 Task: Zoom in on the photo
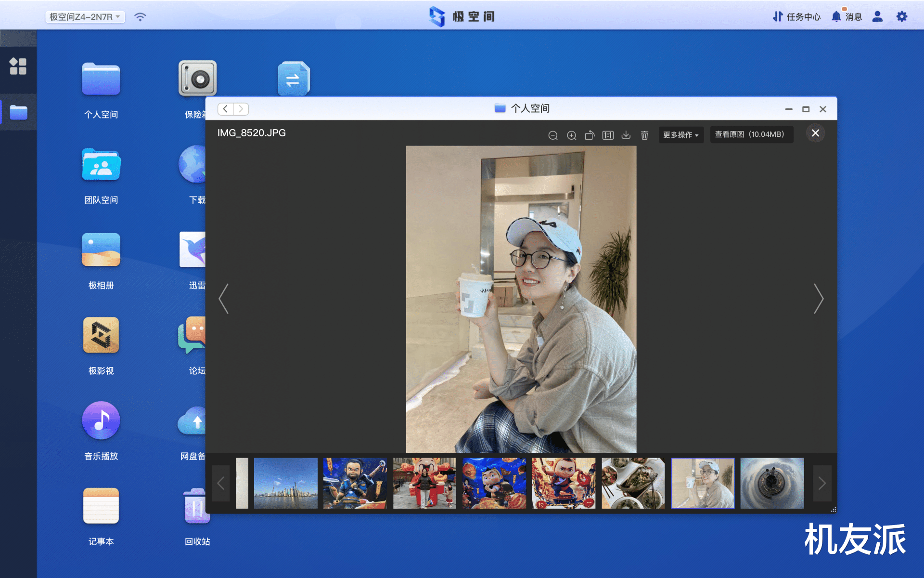(571, 135)
